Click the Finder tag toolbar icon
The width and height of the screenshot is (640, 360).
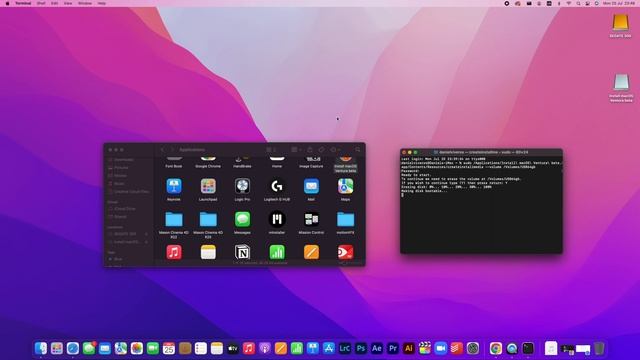pyautogui.click(x=322, y=150)
